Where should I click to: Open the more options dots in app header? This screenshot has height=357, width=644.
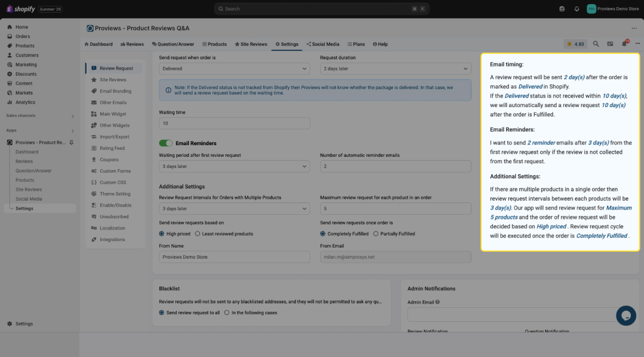pyautogui.click(x=638, y=44)
